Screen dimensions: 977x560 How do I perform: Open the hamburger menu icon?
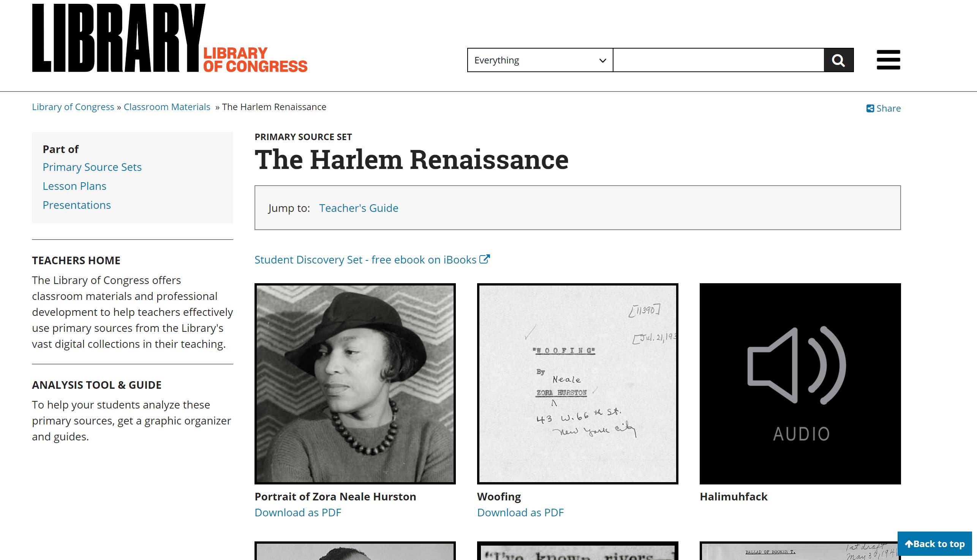[888, 60]
